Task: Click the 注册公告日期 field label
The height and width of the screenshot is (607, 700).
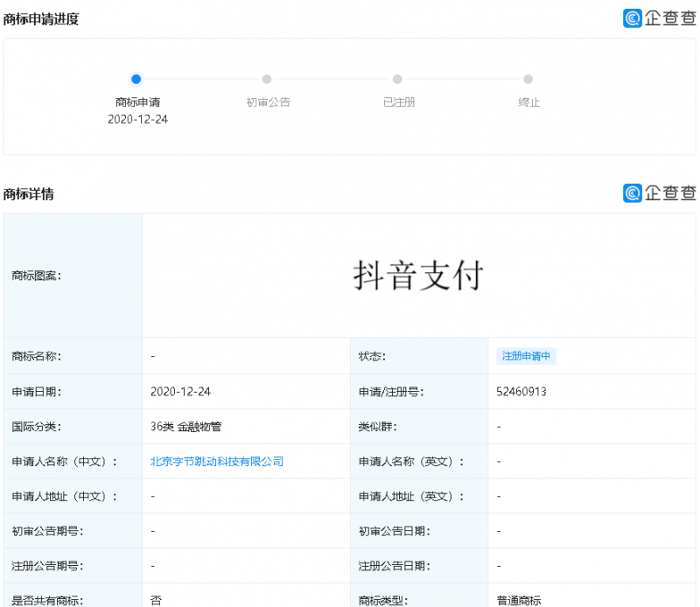Action: [395, 566]
